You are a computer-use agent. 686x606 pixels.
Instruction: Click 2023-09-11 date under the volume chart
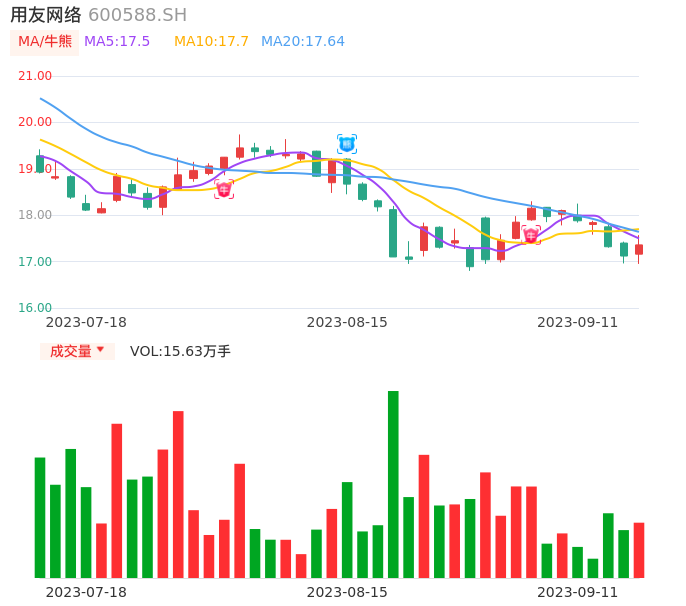tap(578, 592)
